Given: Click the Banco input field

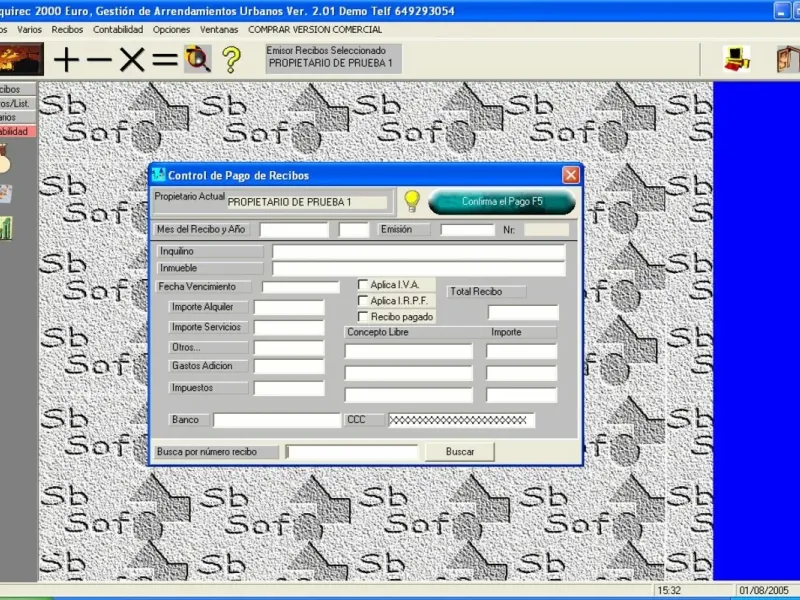Looking at the screenshot, I should click(277, 420).
